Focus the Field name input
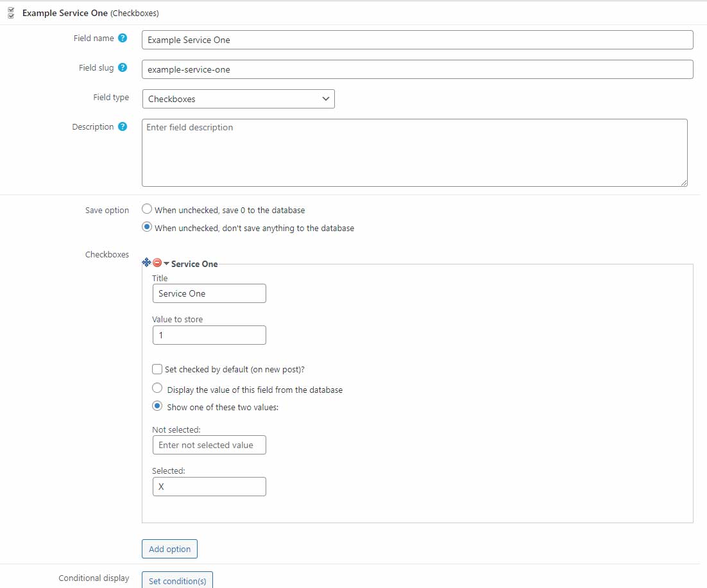 418,40
